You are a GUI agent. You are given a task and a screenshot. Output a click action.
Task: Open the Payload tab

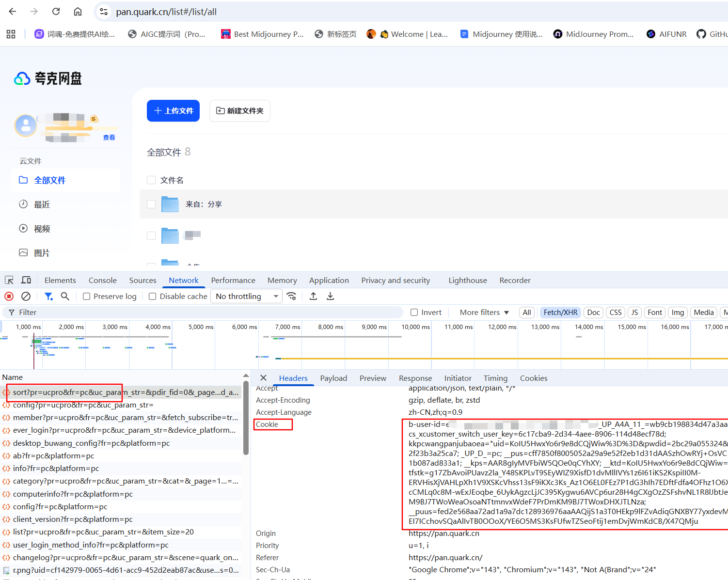click(333, 378)
